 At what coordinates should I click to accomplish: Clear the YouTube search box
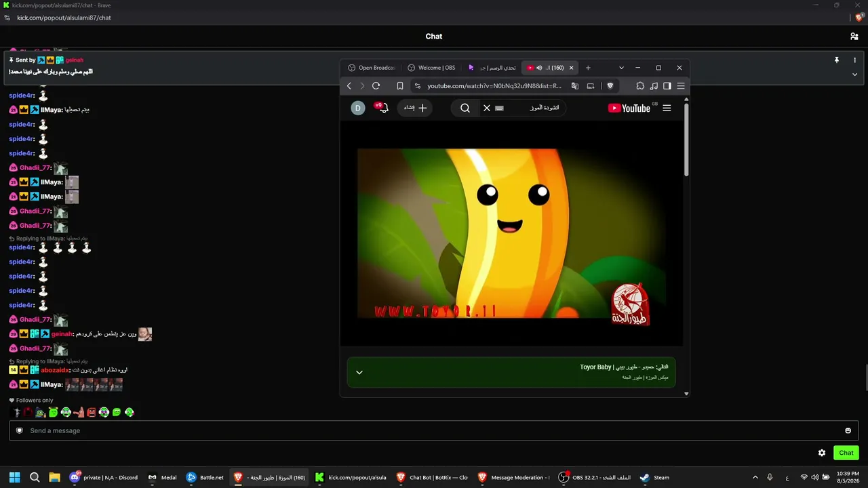point(486,108)
